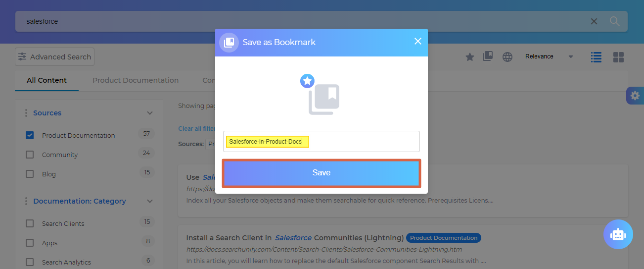Select the All Content tab

(46, 80)
